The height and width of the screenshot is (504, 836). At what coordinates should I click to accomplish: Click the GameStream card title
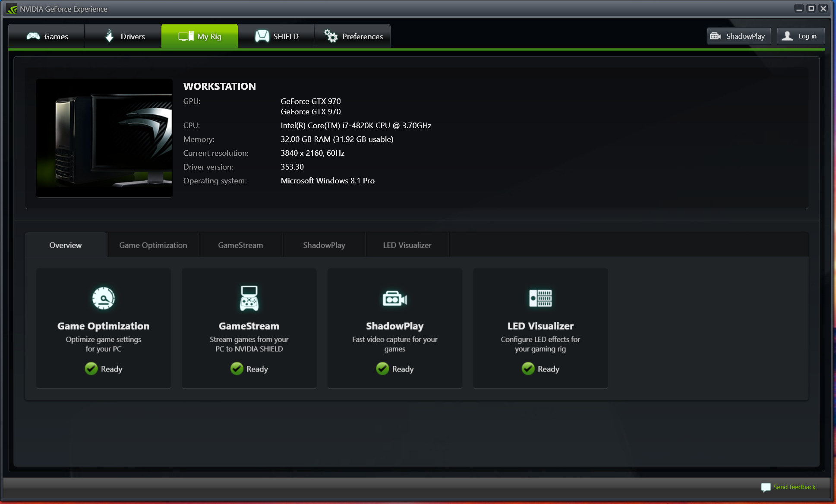tap(249, 326)
